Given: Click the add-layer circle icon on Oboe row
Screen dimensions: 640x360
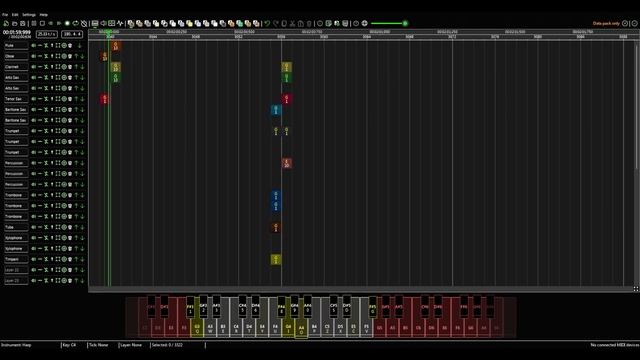Looking at the screenshot, I should (64, 56).
